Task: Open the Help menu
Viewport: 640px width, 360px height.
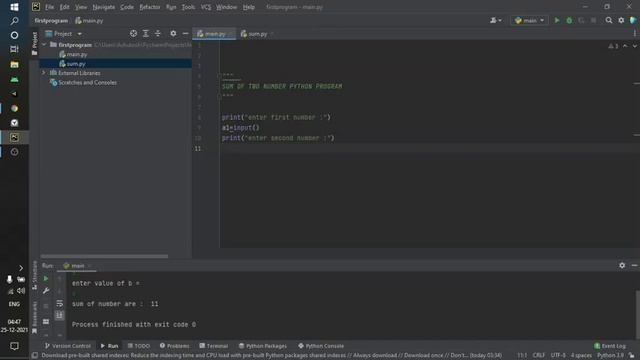Action: [249, 7]
